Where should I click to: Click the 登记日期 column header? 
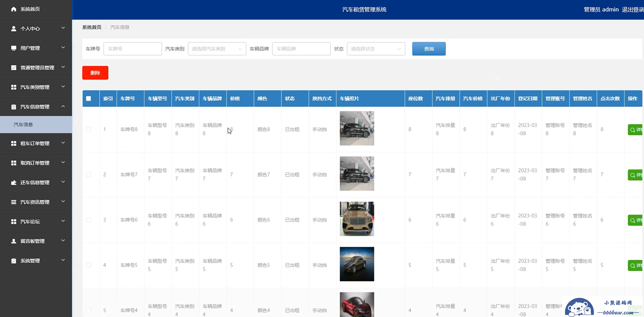528,98
